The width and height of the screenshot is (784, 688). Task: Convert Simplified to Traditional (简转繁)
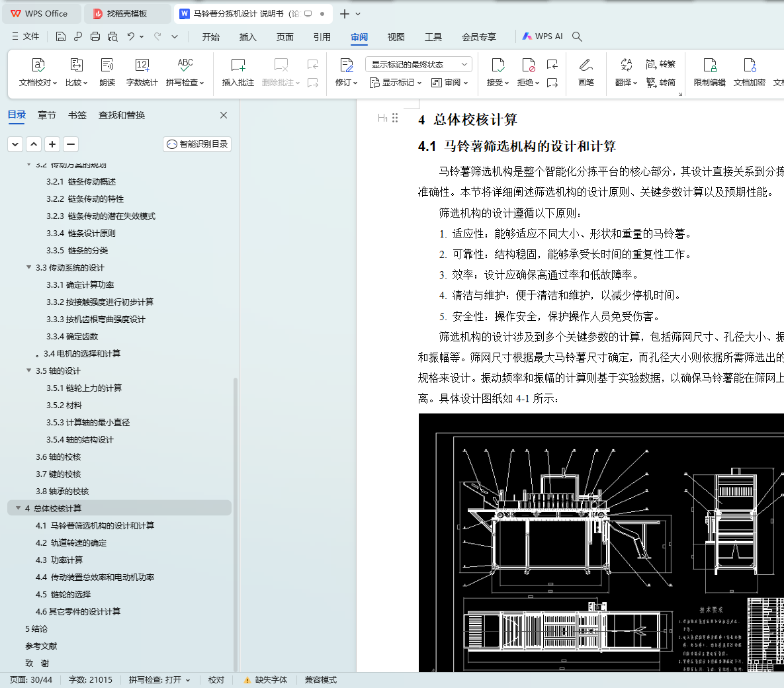click(660, 64)
